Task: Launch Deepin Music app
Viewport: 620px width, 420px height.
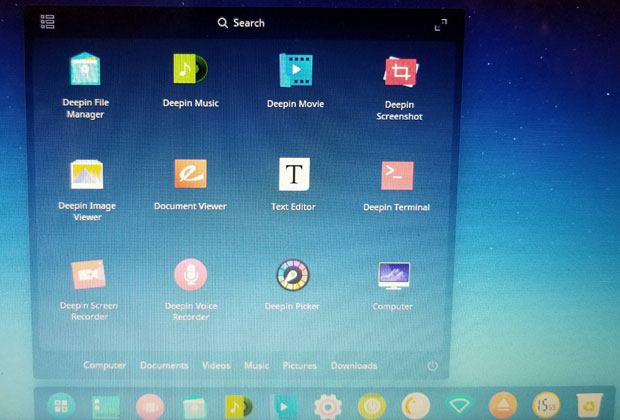Action: click(x=191, y=69)
